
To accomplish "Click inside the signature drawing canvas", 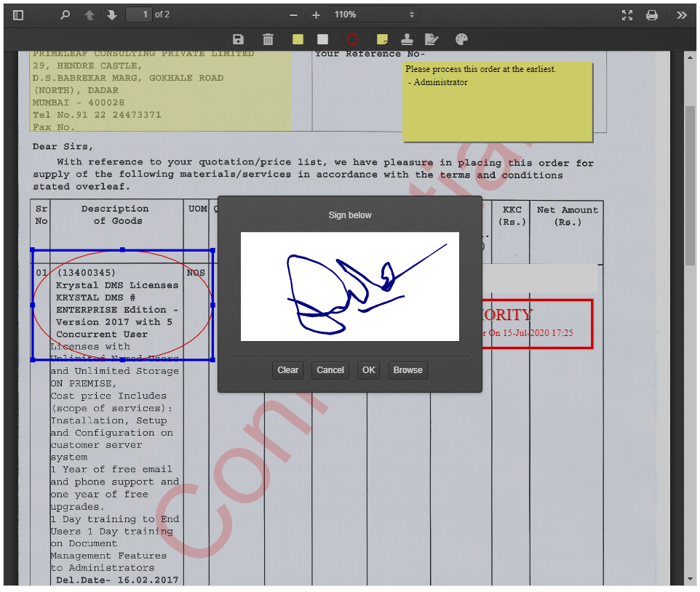I will click(349, 287).
